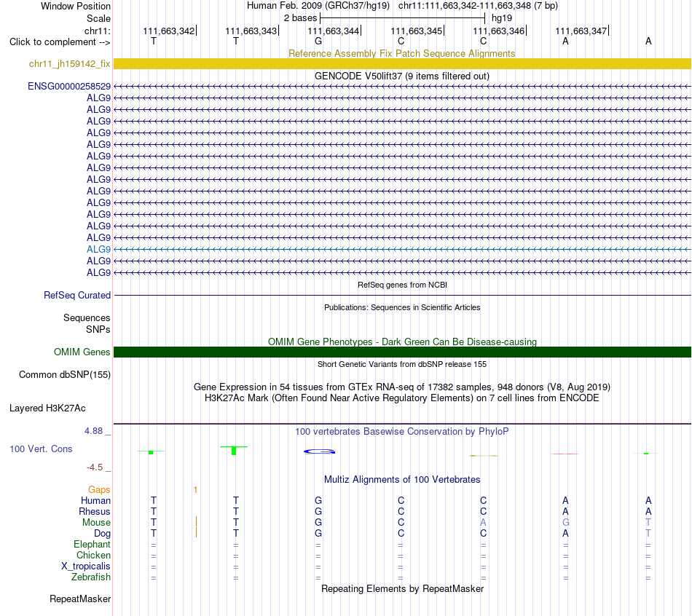Image resolution: width=692 pixels, height=616 pixels.
Task: Open the Reference Assembly Fix Patch Sequence Alignments title
Action: click(x=401, y=53)
